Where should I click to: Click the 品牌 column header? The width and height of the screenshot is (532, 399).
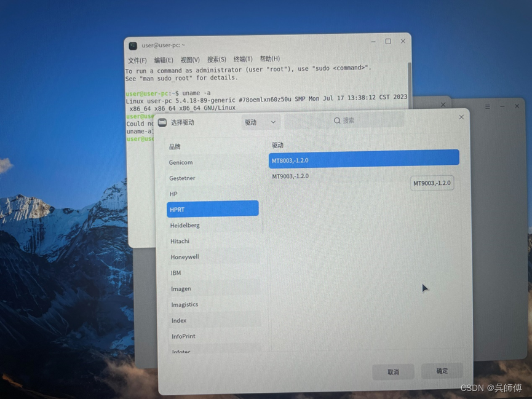tap(175, 146)
